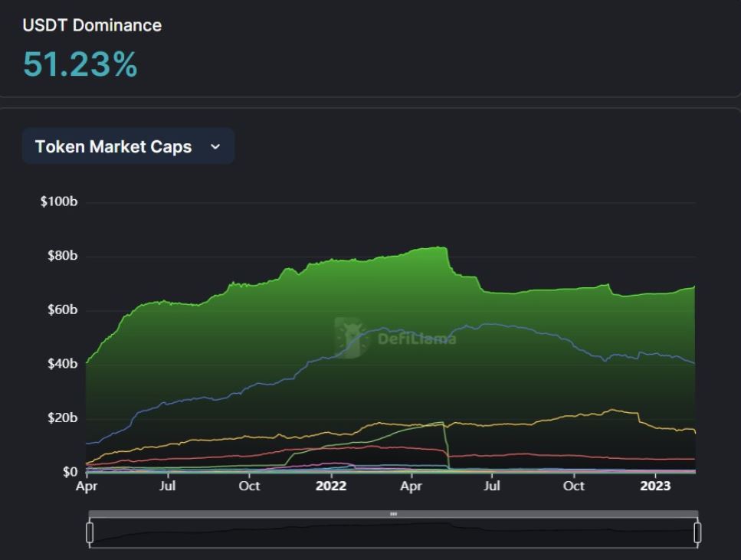741x560 pixels.
Task: Click the 2022 x-axis label
Action: (331, 486)
